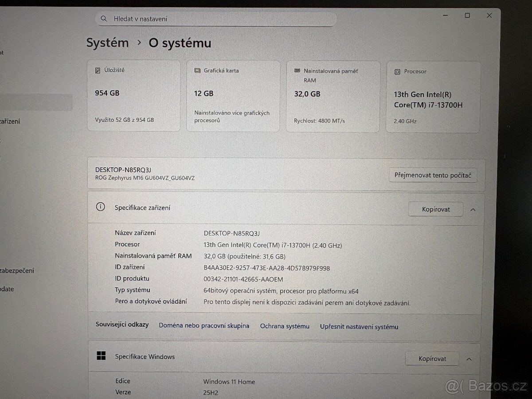Click the magnifier icon in the search bar
Viewport: 532px width, 399px height.
pos(103,19)
